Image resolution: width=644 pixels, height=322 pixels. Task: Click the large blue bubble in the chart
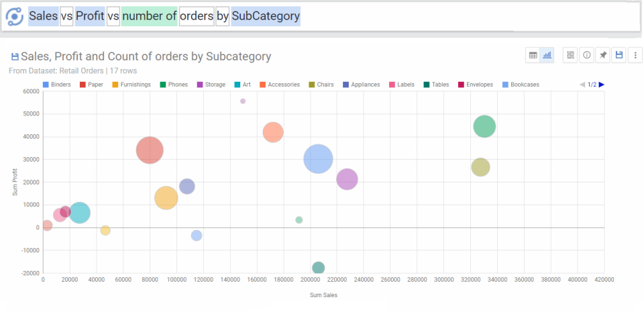click(x=319, y=159)
